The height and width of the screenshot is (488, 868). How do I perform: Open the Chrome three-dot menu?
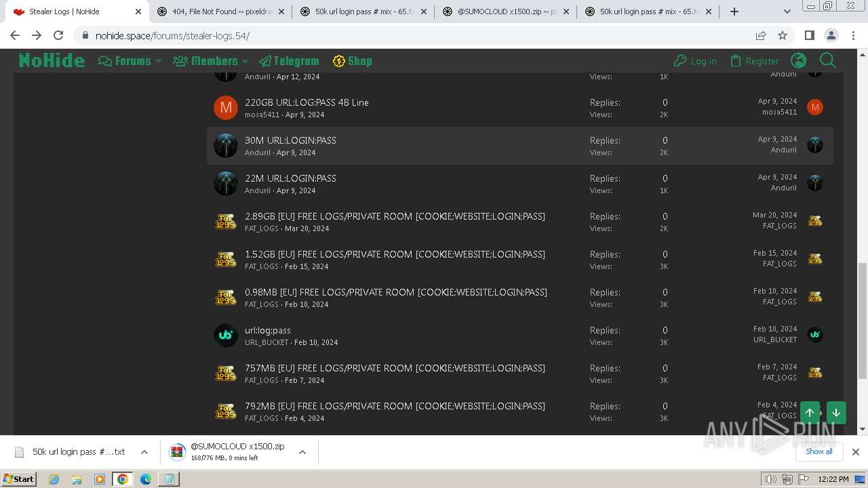pyautogui.click(x=852, y=36)
